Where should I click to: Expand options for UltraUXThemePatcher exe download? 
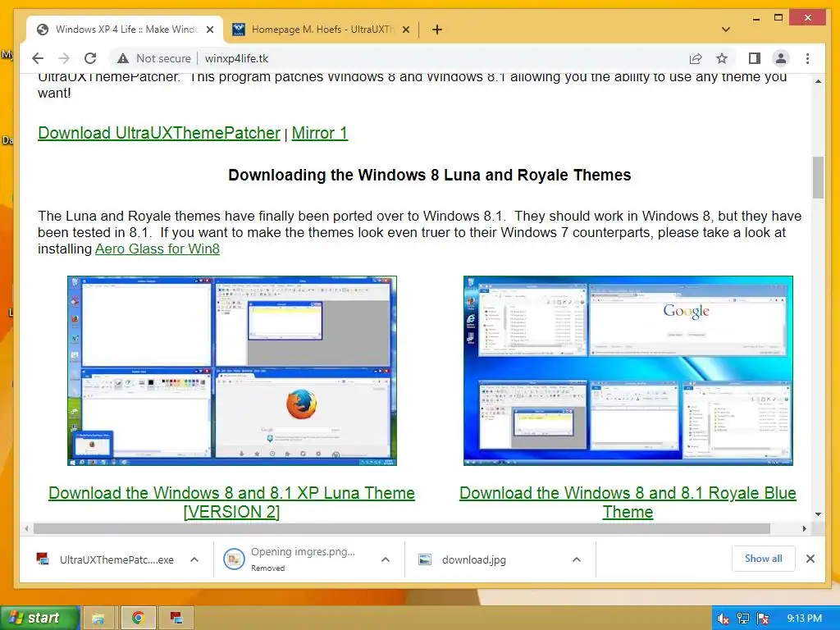[194, 559]
